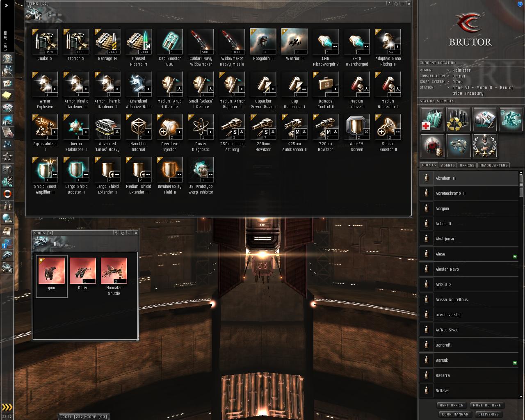The image size is (525, 420).
Task: Open the Deliveries button
Action: coord(488,414)
